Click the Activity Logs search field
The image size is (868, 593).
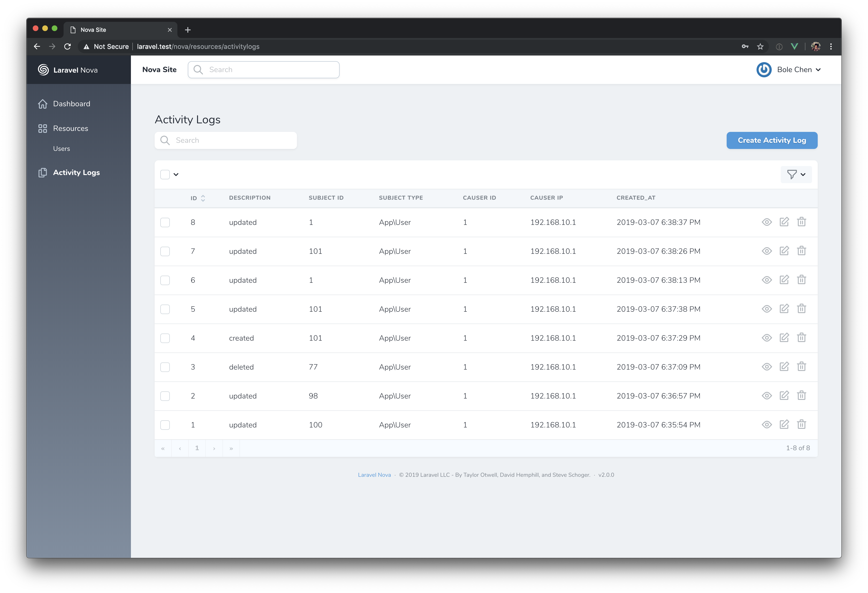231,140
